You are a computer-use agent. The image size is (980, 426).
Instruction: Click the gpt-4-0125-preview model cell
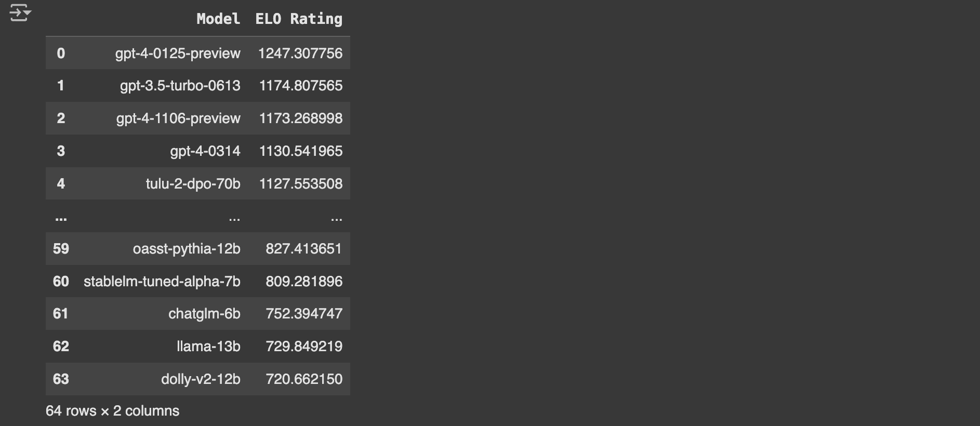point(178,54)
